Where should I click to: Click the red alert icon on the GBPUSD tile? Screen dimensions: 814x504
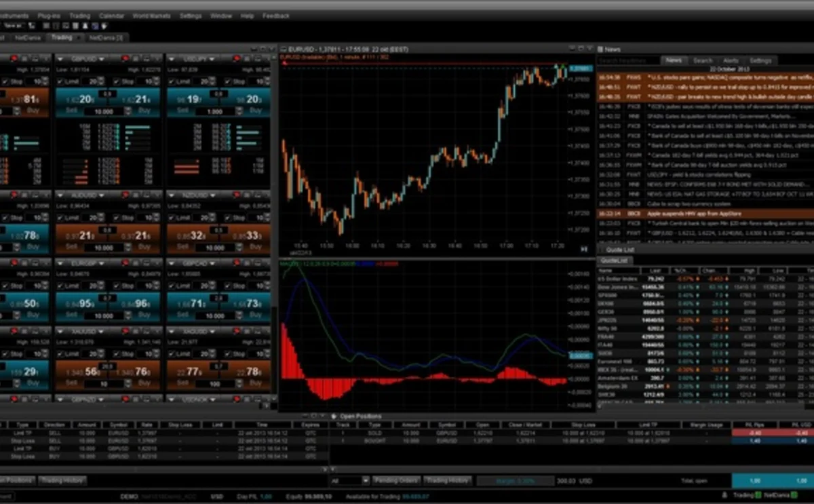(x=125, y=58)
